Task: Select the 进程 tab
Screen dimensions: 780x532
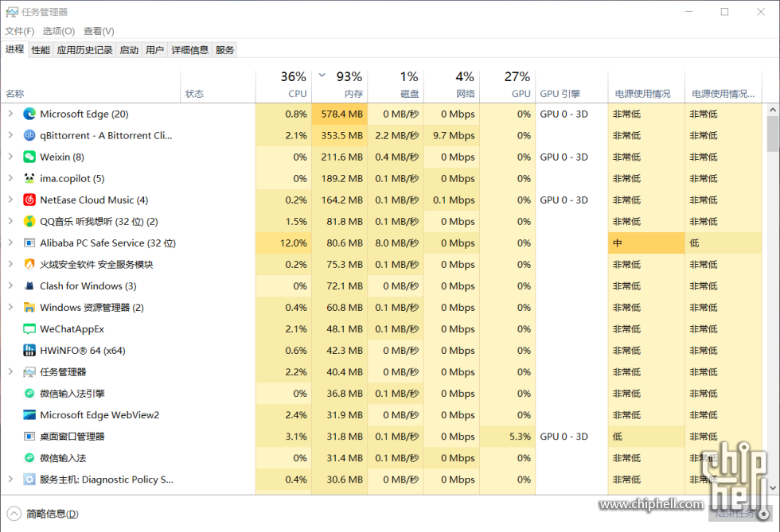Action: (x=14, y=49)
